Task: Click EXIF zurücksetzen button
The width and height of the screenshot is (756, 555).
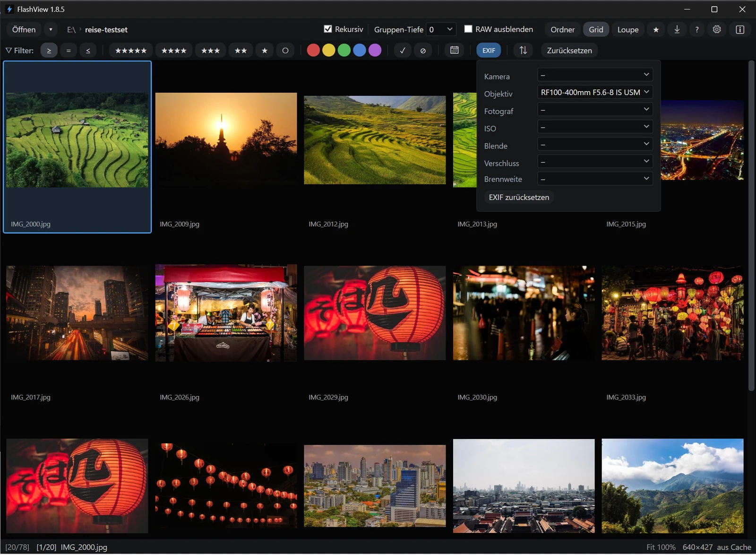Action: coord(519,197)
